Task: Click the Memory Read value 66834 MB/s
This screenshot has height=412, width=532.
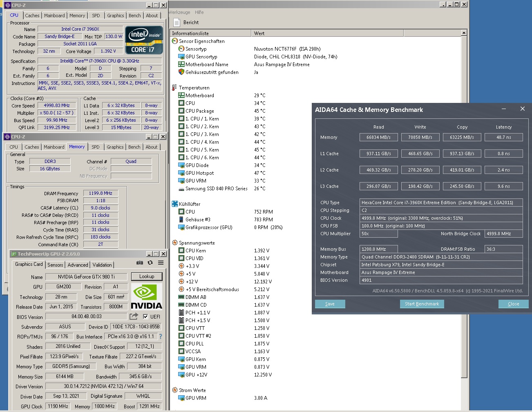Action: [x=378, y=137]
